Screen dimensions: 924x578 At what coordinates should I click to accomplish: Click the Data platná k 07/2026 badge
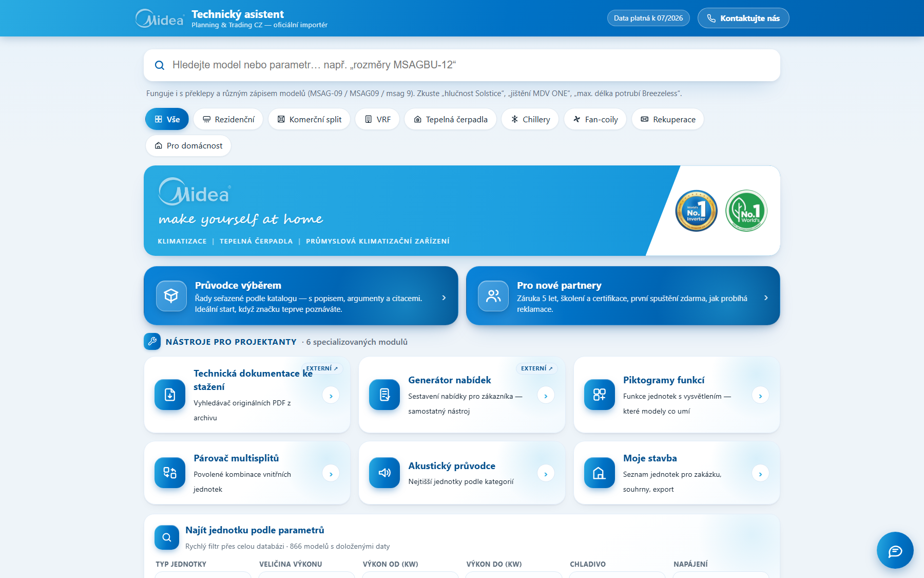tap(648, 18)
